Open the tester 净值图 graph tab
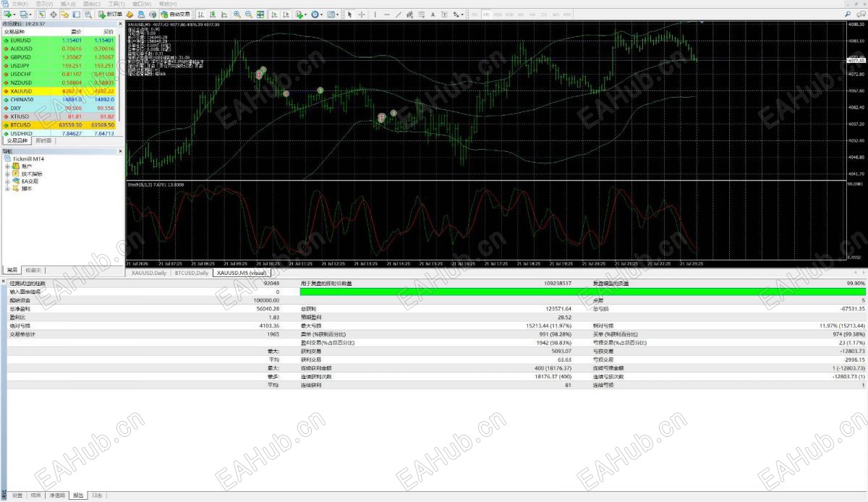Viewport: 868px width, 502px height. (57, 495)
